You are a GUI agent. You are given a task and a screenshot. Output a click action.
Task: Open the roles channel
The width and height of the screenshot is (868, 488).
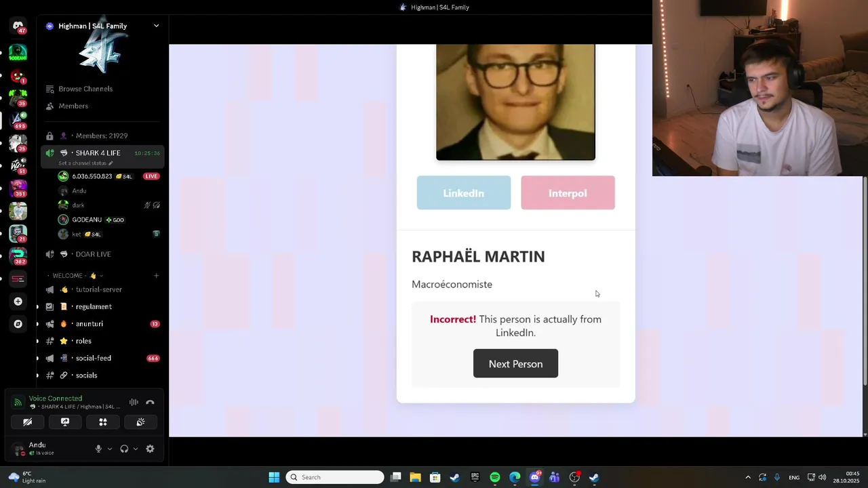[x=102, y=341]
